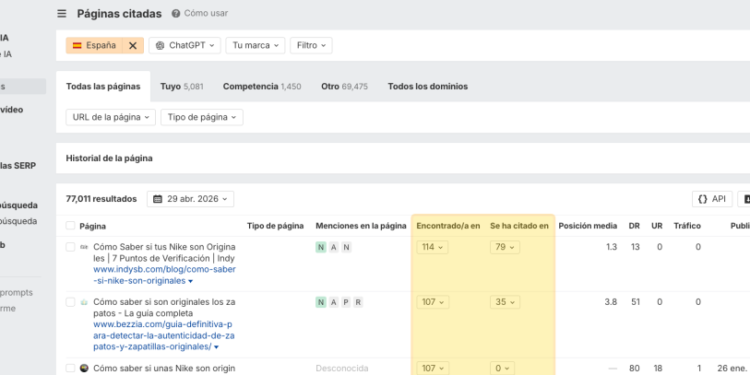Click the prompts sidebar item
Viewport: 750px width, 375px height.
tap(16, 293)
